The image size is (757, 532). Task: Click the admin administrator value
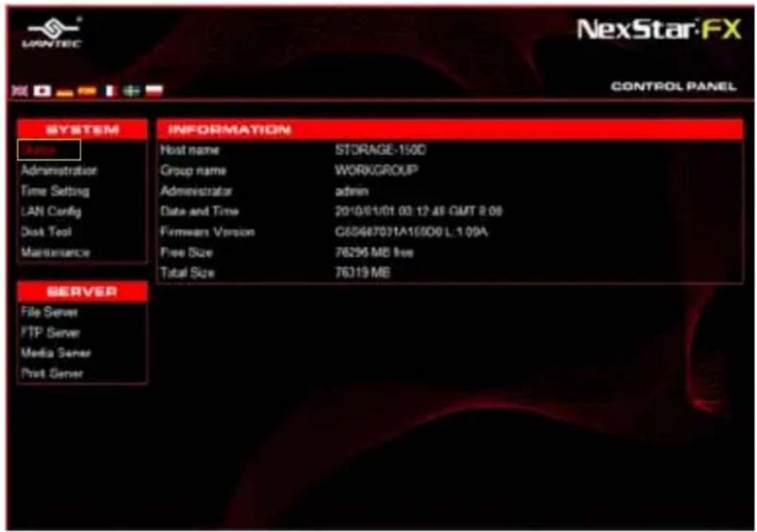pyautogui.click(x=352, y=191)
